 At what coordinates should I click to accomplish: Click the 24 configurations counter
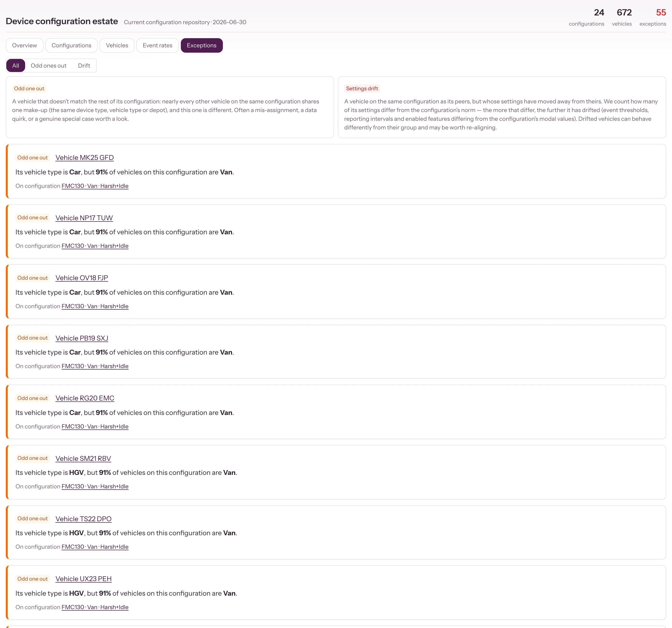point(586,17)
